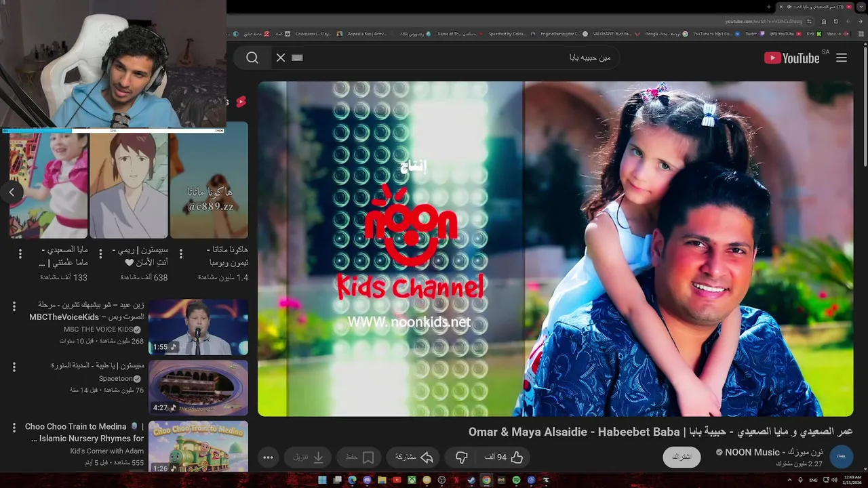Open the tab search dropdown arrow
The image size is (868, 488).
click(861, 7)
